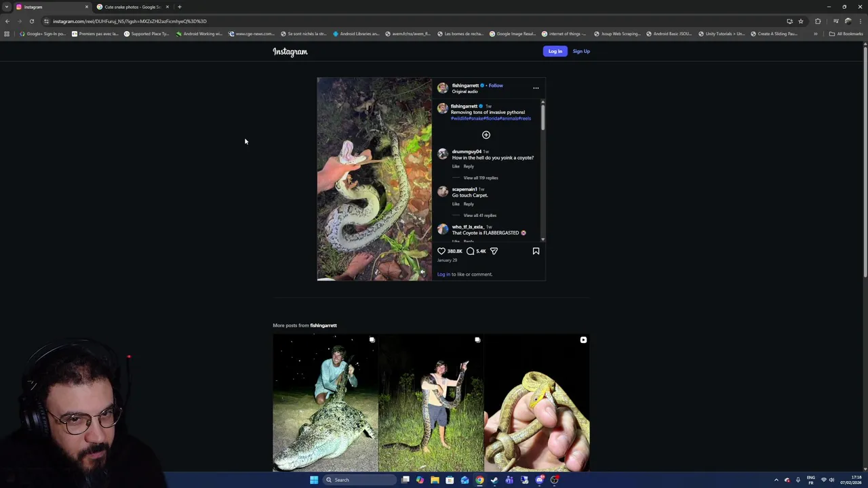Click the Original audio link
Screen dimensions: 868x488
465,91
